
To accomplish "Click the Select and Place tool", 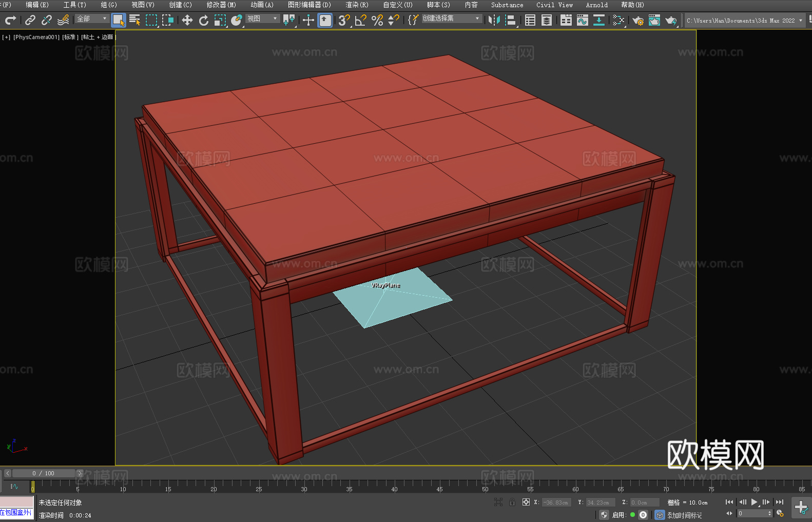I will [237, 20].
